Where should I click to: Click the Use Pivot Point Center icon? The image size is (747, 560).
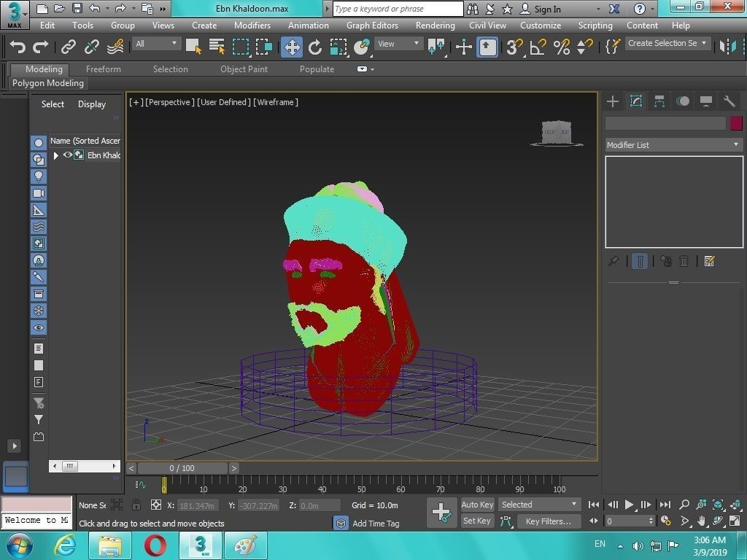tap(436, 47)
